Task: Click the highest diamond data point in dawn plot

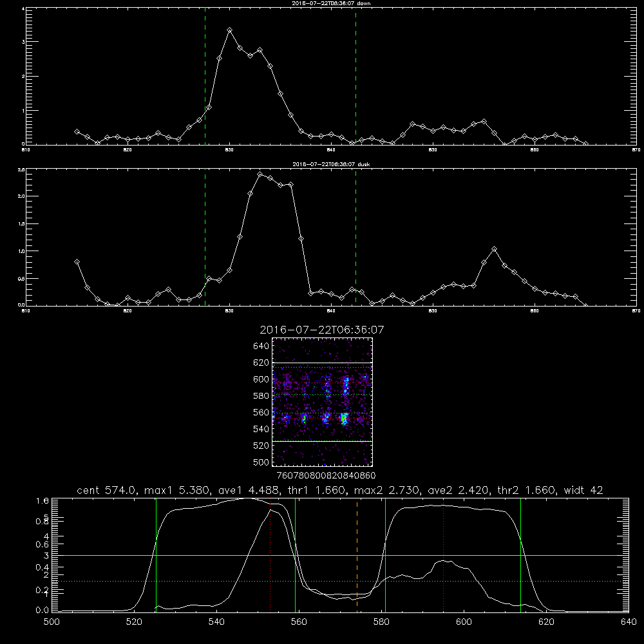Action: [x=230, y=30]
